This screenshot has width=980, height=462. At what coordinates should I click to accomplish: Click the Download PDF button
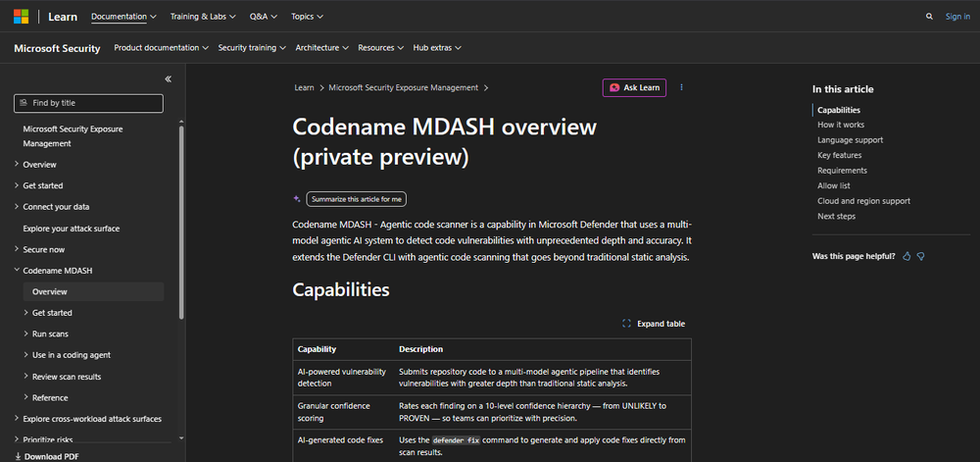click(x=47, y=456)
